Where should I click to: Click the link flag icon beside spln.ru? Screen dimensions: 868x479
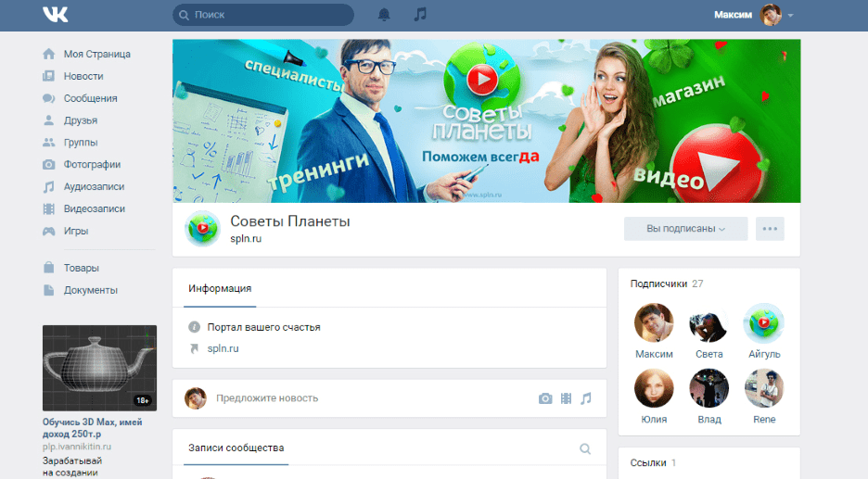(194, 348)
